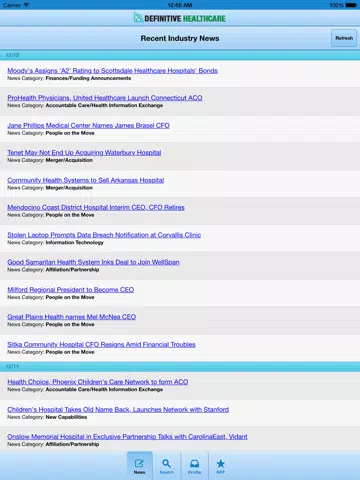
Task: Open Sitka Community Hospital CFO article
Action: tap(101, 345)
